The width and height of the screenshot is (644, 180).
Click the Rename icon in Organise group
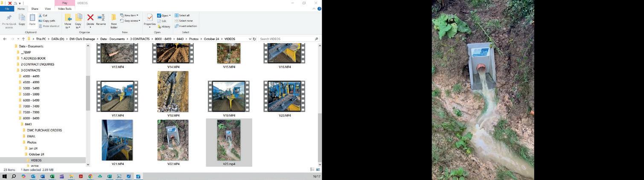point(101,20)
